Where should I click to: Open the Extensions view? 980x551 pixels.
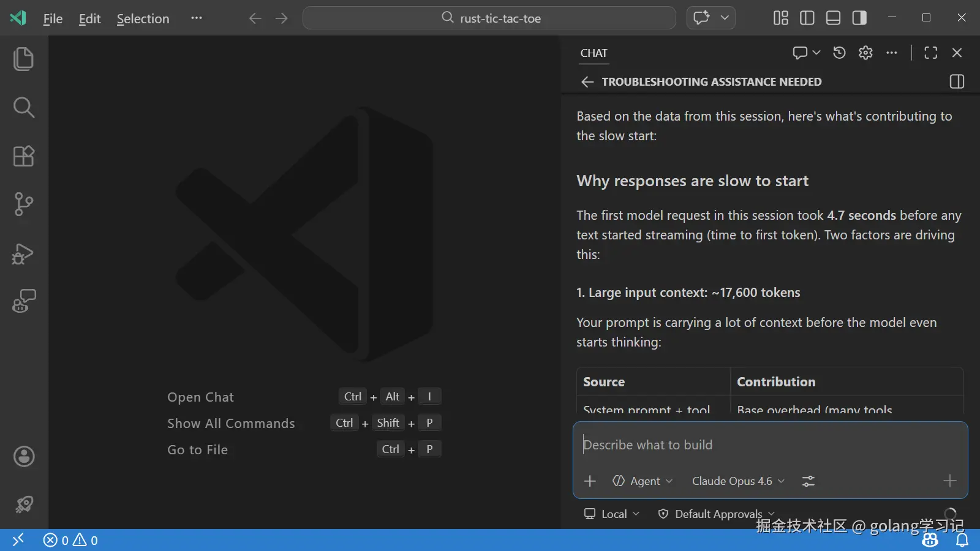[x=24, y=156]
